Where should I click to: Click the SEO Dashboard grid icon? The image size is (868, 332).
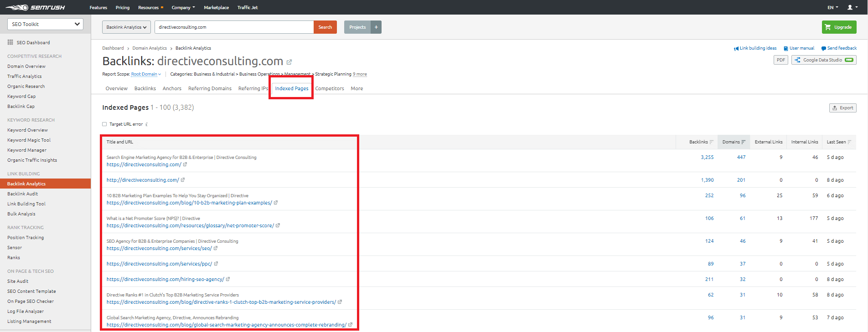click(10, 42)
